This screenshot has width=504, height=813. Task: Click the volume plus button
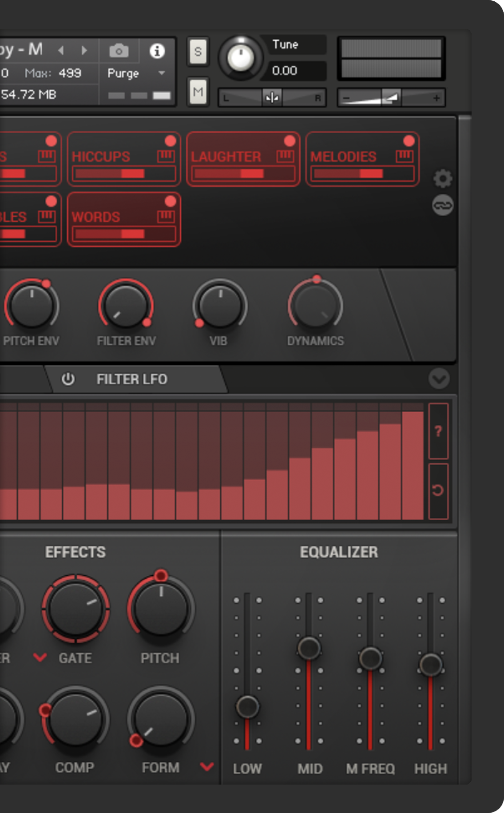(x=437, y=98)
